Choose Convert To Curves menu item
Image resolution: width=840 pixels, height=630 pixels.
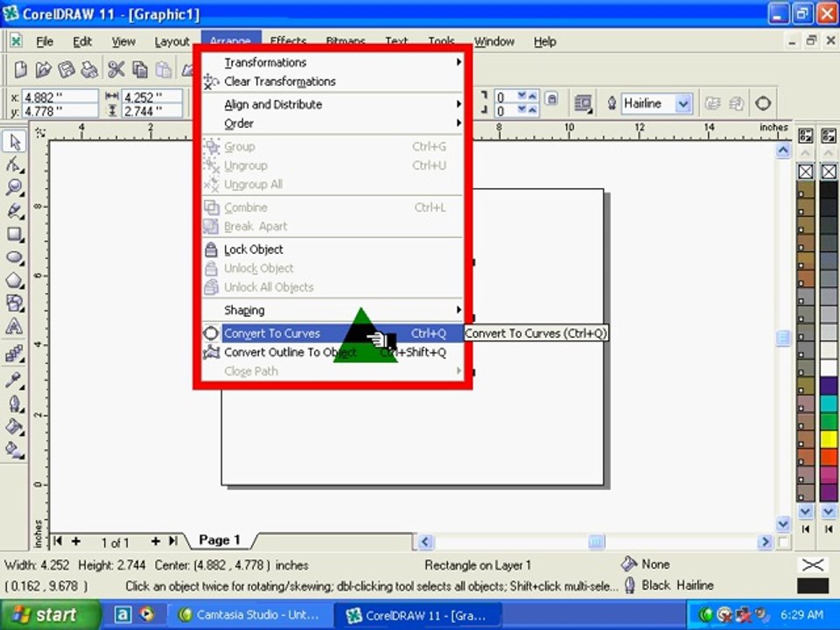click(332, 333)
